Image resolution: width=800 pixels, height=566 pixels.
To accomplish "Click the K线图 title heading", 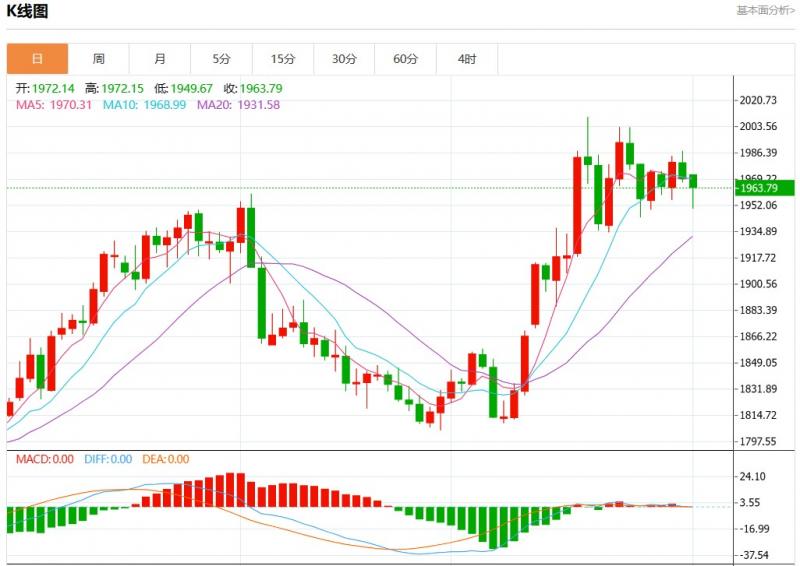I will tap(28, 12).
